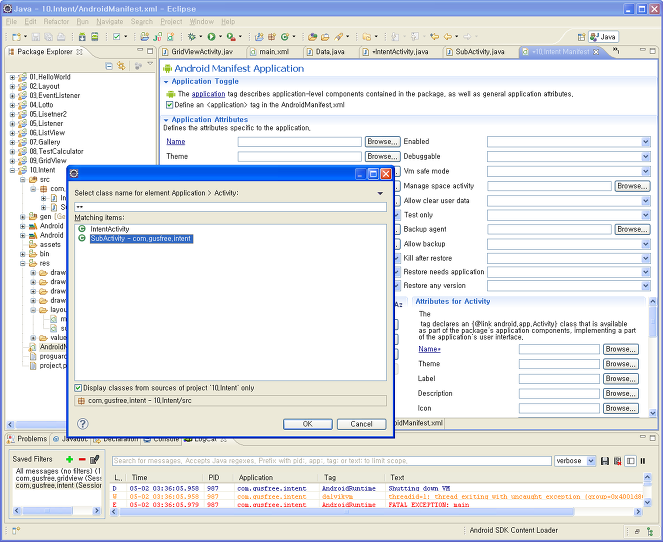This screenshot has width=663, height=542.
Task: Open the Debuggable attribute dropdown
Action: click(646, 156)
